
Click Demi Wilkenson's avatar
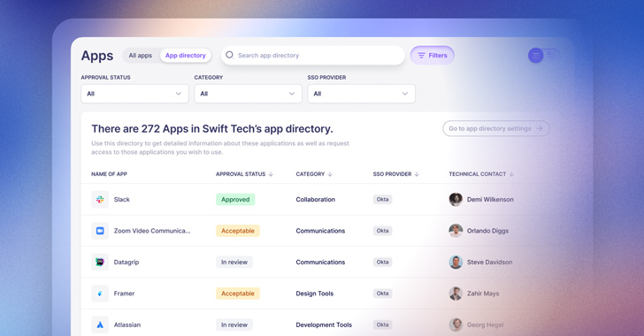[x=456, y=199]
